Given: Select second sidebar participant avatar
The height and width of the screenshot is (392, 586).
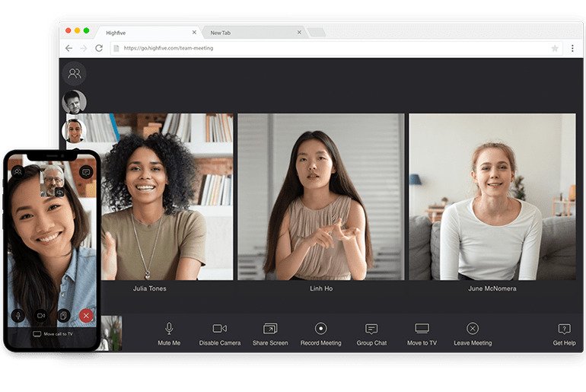Looking at the screenshot, I should point(74,131).
